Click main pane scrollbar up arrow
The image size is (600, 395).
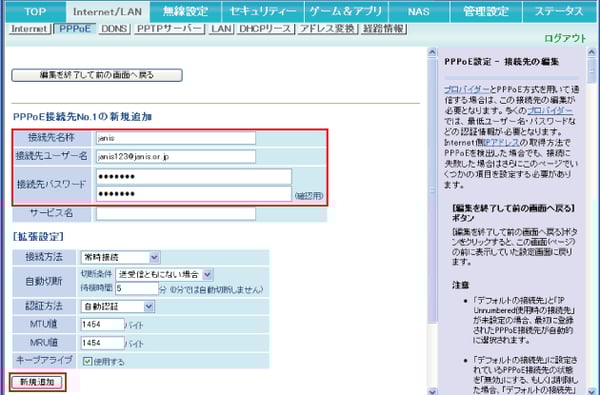[x=432, y=52]
